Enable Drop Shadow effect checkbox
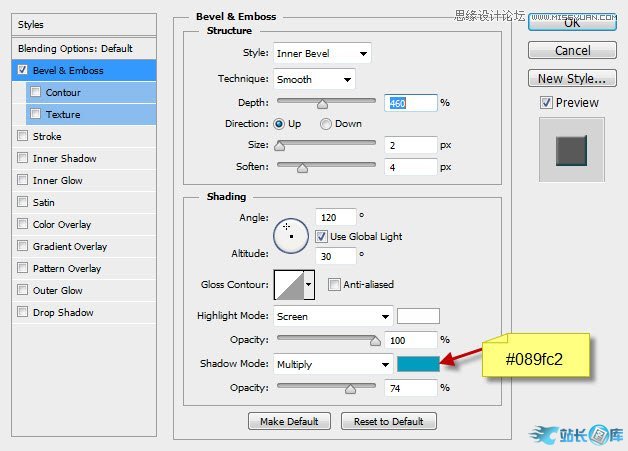This screenshot has height=451, width=628. pyautogui.click(x=23, y=313)
